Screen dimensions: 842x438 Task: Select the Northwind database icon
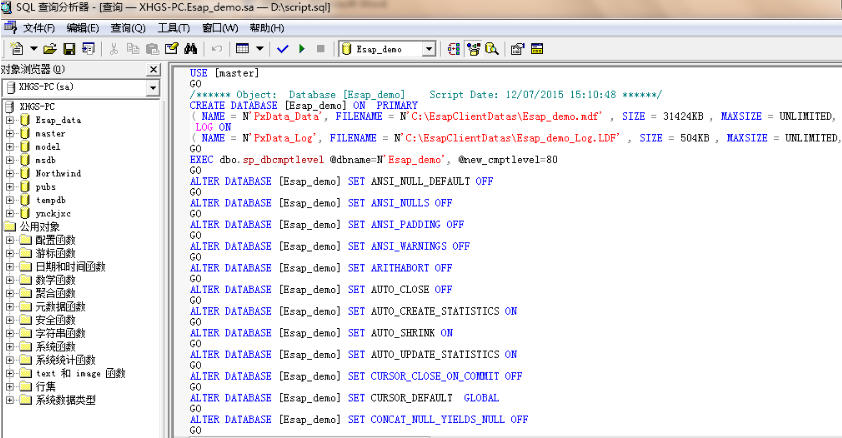point(25,173)
